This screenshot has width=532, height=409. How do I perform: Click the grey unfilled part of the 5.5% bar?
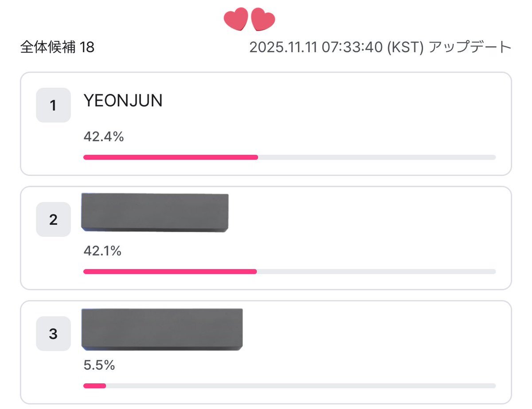301,386
